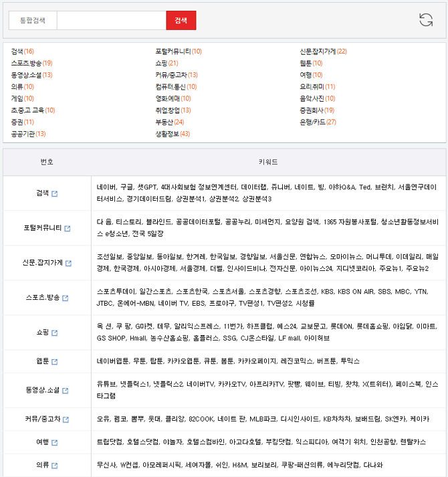448x477 pixels.
Task: Open the 초중고 교육(10) category
Action: [x=33, y=110]
